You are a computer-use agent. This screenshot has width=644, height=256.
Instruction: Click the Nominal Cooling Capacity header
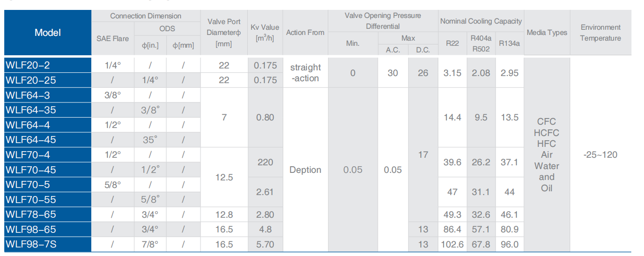pos(481,21)
